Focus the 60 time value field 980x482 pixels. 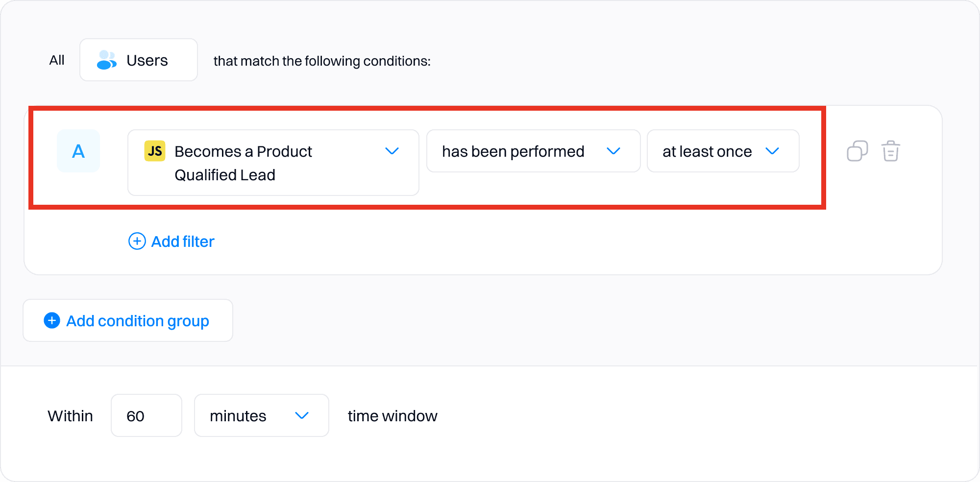[146, 415]
